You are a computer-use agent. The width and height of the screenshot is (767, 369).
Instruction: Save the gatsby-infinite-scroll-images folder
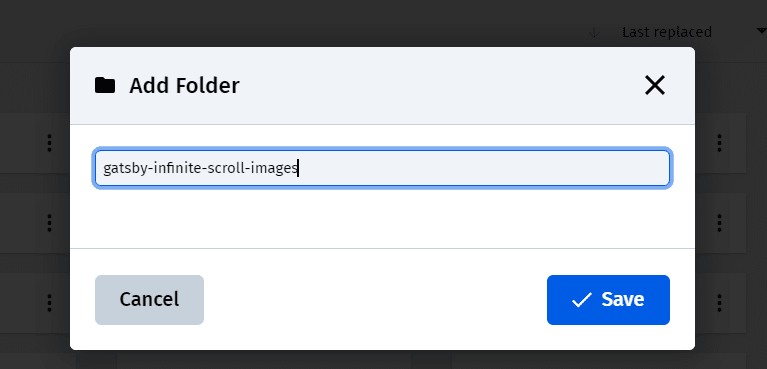(608, 300)
